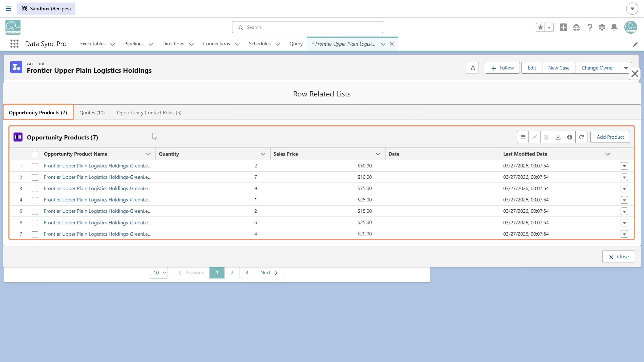Click the Change Owner button
Viewport: 644px width, 362px height.
pos(598,68)
